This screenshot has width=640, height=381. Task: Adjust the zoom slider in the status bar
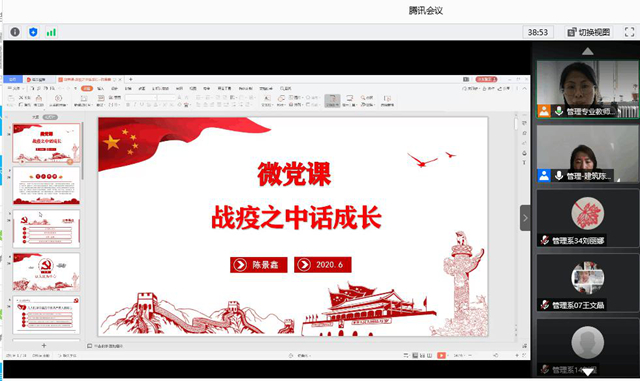pyautogui.click(x=494, y=355)
